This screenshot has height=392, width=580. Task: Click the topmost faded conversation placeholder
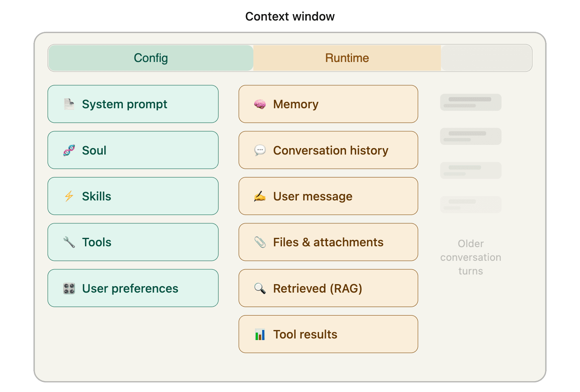470,102
